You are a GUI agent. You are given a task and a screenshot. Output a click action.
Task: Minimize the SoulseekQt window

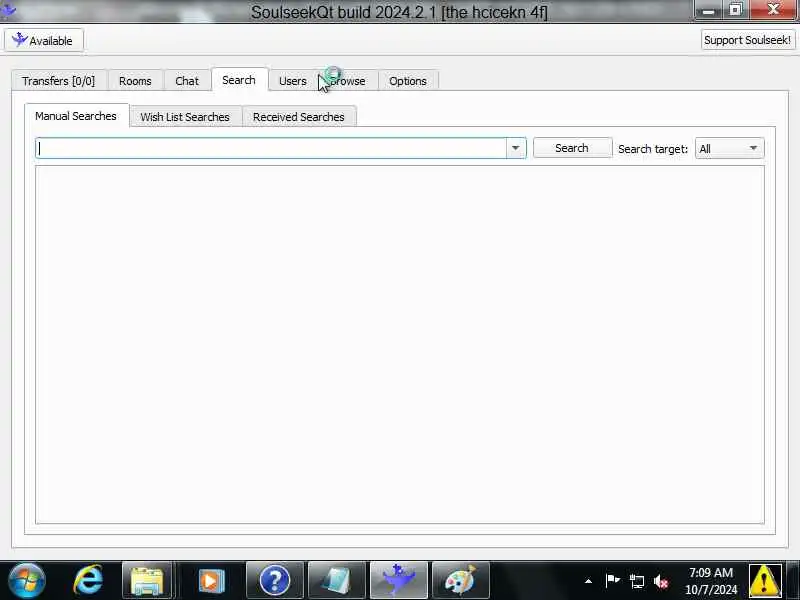coord(708,10)
